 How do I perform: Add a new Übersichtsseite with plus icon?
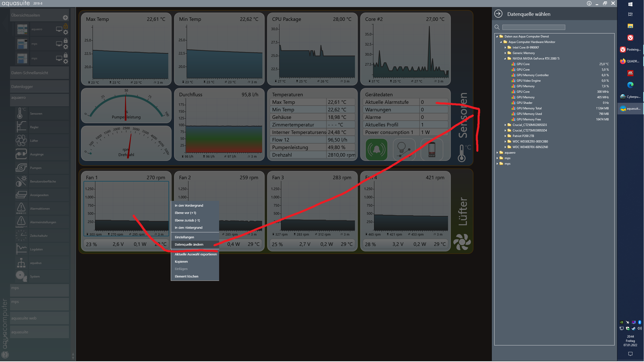[65, 18]
